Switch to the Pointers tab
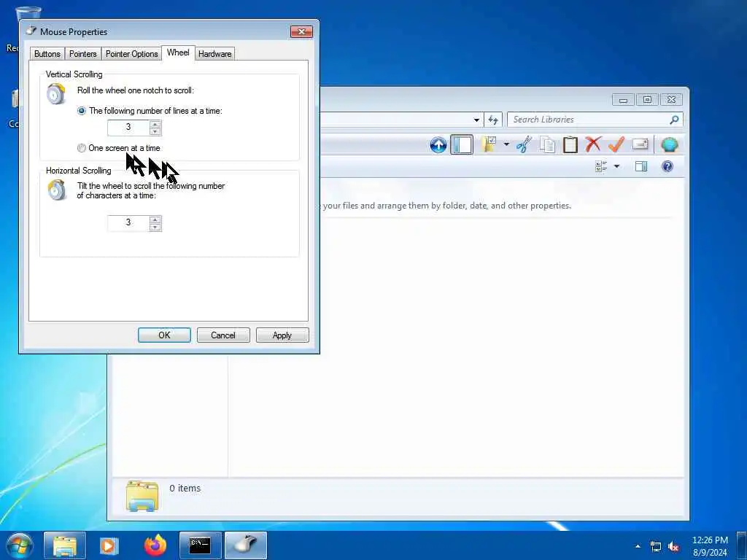The image size is (747, 560). [x=83, y=54]
